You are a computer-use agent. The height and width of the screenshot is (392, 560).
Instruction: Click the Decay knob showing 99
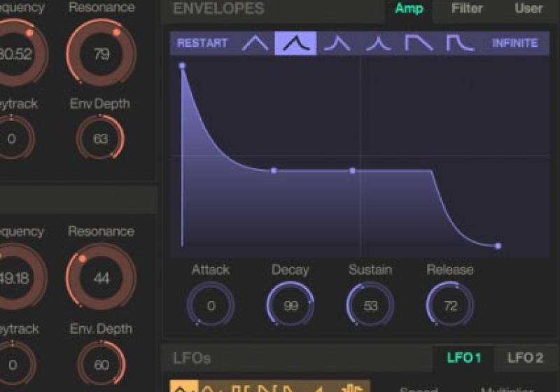coord(290,305)
